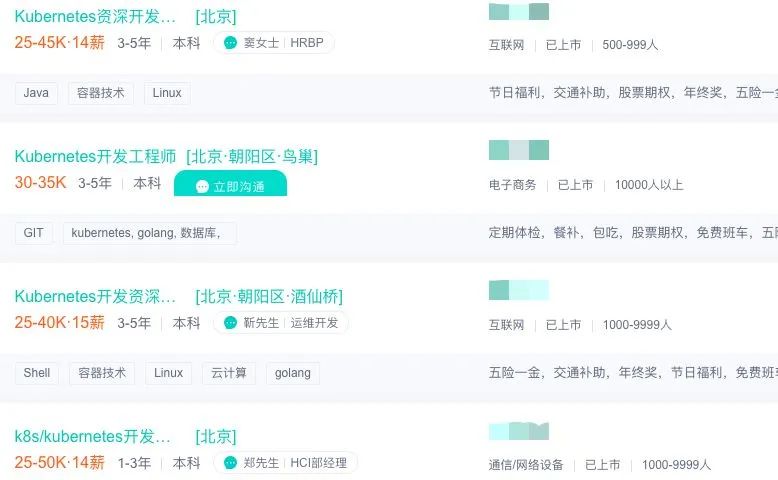Click chat icon beside 靳先生 运维开发
The width and height of the screenshot is (778, 480).
[x=230, y=323]
